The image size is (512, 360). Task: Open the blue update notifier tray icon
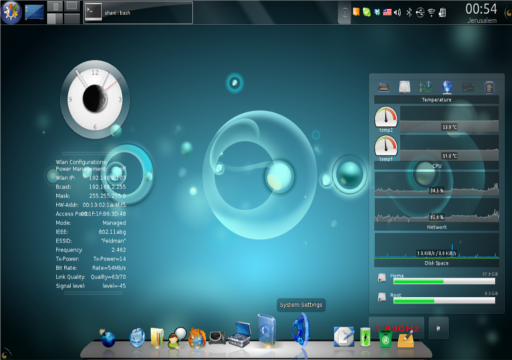377,12
